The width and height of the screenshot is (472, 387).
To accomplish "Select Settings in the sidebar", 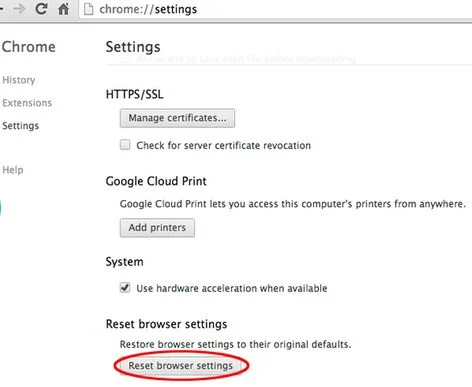I will point(21,126).
